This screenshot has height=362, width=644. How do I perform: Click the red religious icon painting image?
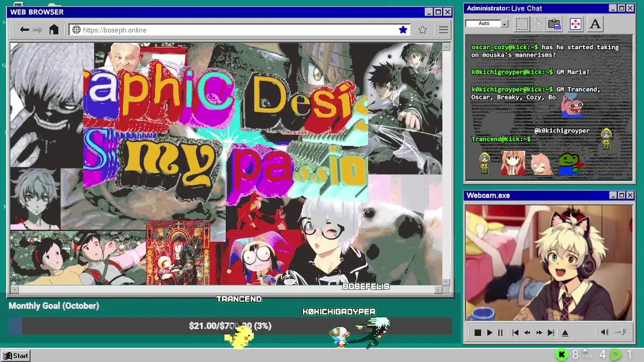[178, 253]
